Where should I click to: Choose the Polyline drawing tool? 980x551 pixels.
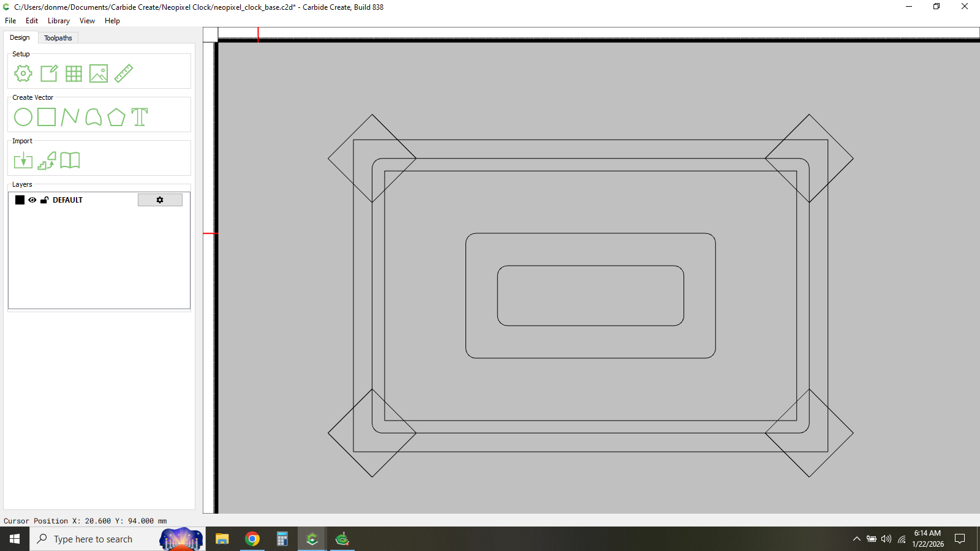[x=70, y=117]
